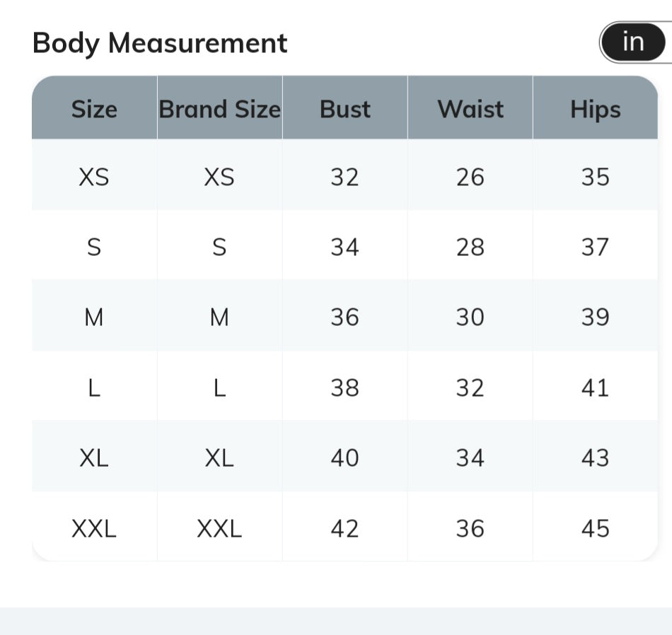
Task: Click hips value 45 for XXL
Action: pyautogui.click(x=596, y=528)
